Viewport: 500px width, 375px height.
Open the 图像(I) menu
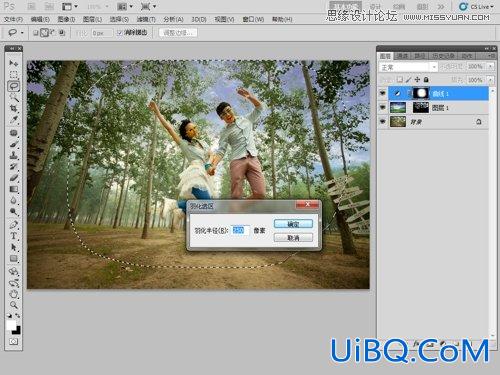pos(66,20)
